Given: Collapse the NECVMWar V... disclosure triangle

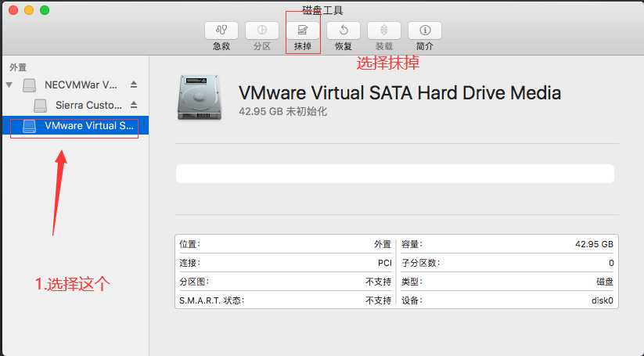Looking at the screenshot, I should click(x=9, y=85).
